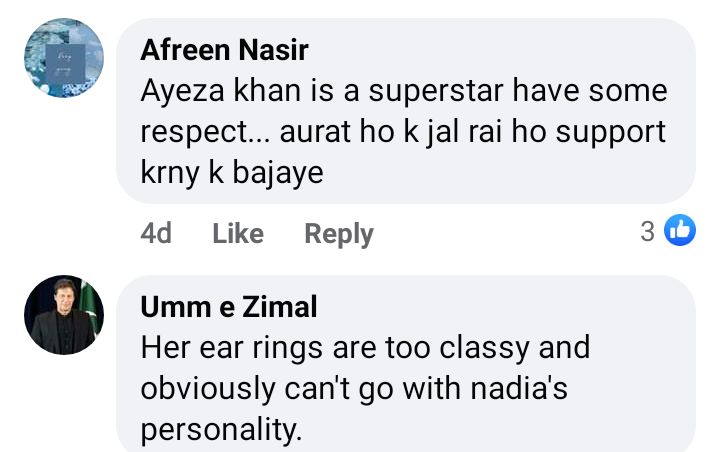Screen dimensions: 720x452
Task: Like Afreen Nasir's comment
Action: pos(238,234)
